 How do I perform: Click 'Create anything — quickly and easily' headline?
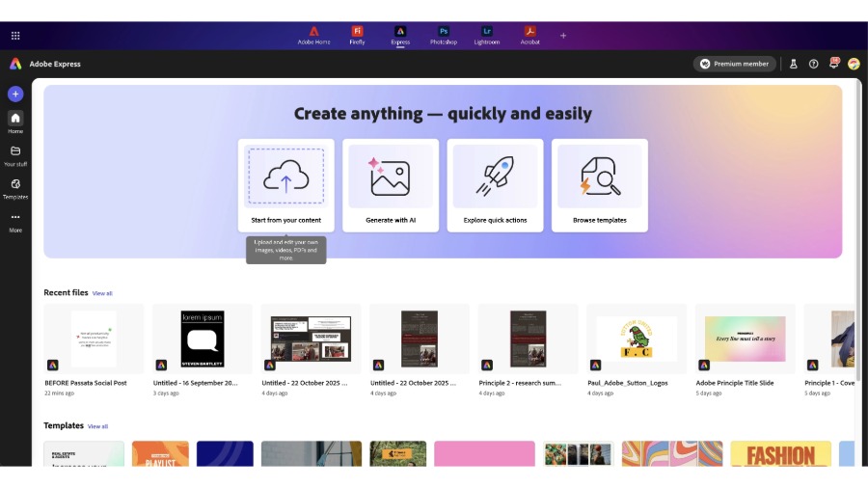point(443,114)
